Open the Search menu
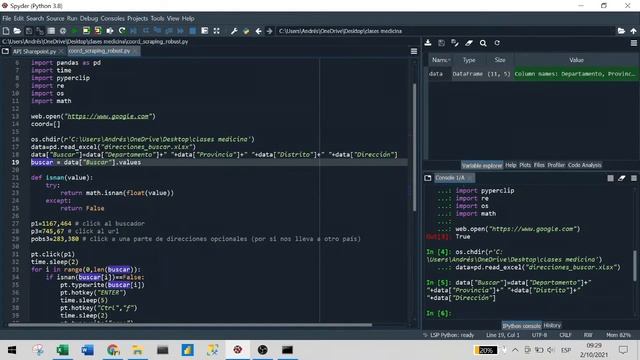Screen dimensions: 640x360 pos(35,18)
